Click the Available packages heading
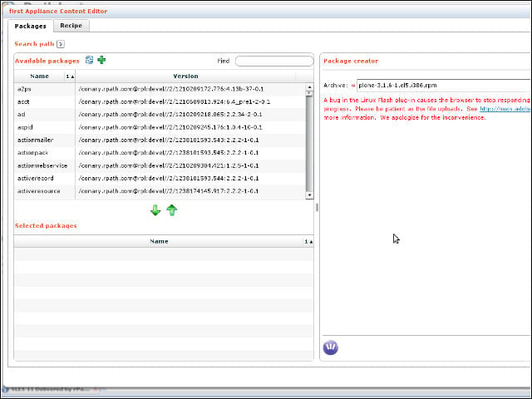This screenshot has height=399, width=532. coord(47,61)
